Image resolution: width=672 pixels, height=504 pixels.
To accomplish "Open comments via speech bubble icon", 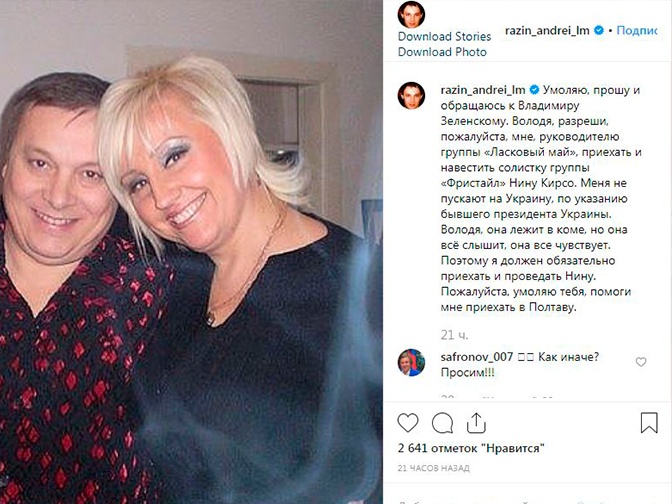I will (x=442, y=423).
